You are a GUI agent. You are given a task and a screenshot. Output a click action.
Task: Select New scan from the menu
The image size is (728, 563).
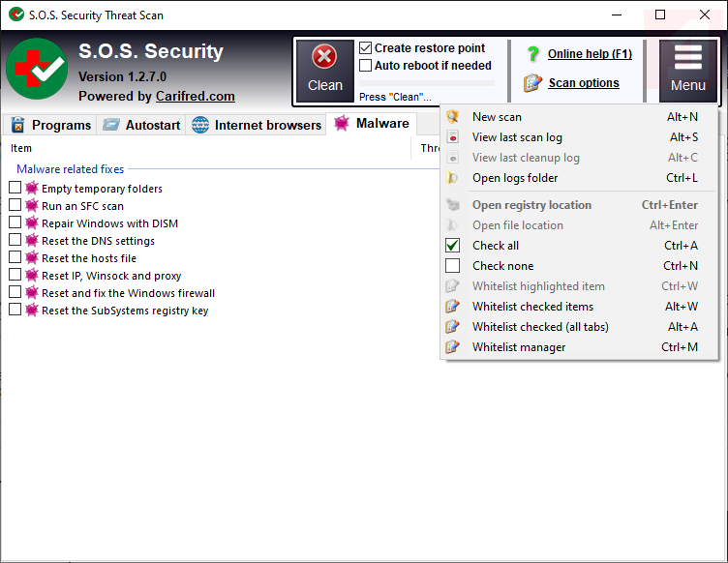pyautogui.click(x=579, y=117)
